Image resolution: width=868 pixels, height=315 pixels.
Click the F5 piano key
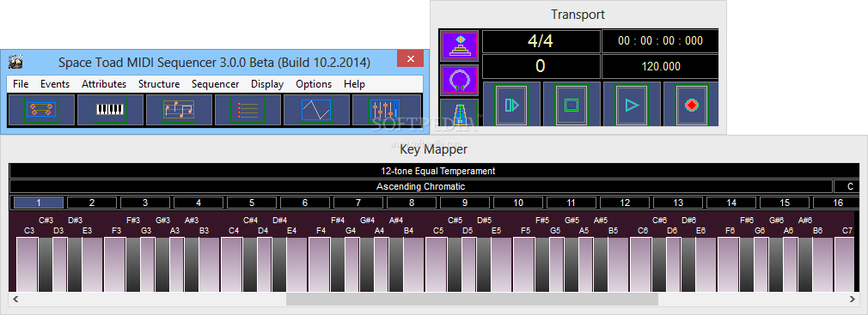point(523,264)
